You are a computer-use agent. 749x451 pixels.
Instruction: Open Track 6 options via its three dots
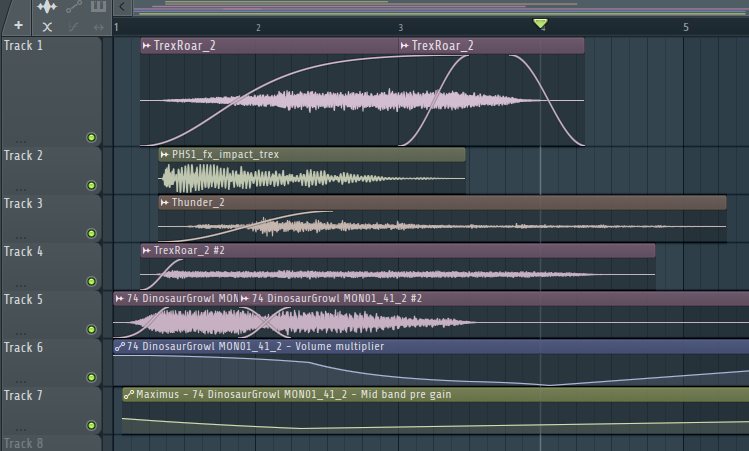(21, 381)
